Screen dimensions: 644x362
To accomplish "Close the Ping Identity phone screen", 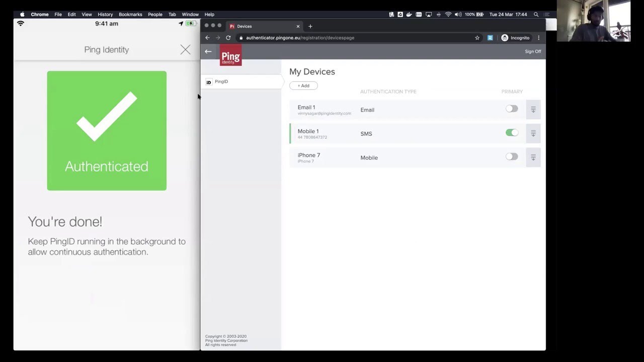I will [185, 49].
